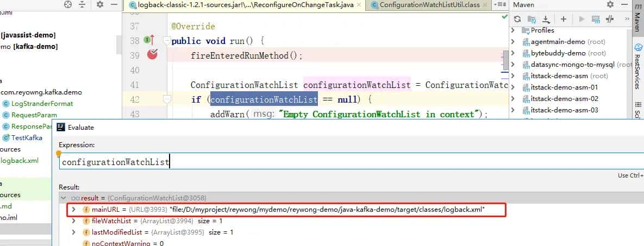The height and width of the screenshot is (246, 644).
Task: Open the RestServices side tab
Action: (638, 66)
